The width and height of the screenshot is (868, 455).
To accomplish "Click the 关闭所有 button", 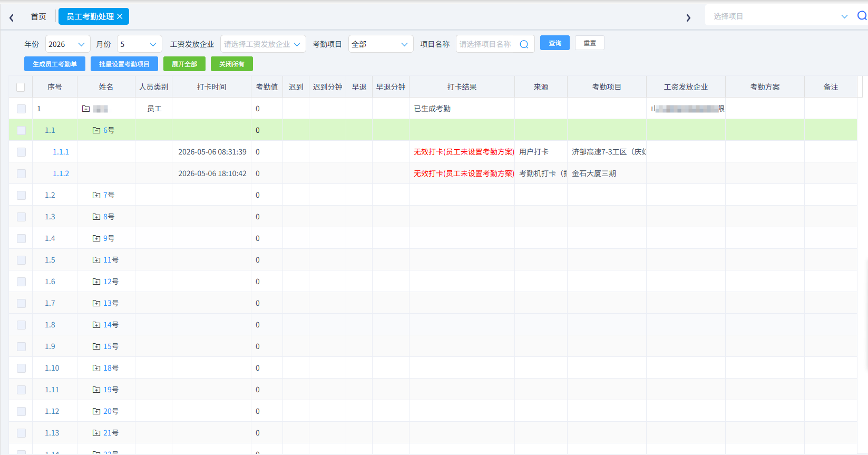I will coord(232,64).
